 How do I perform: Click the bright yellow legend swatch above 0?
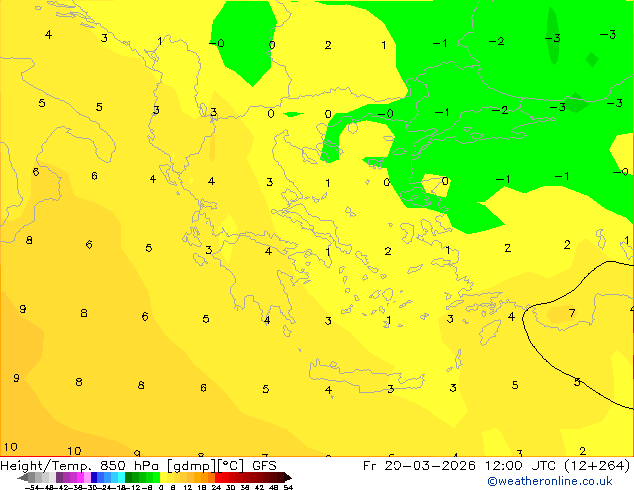coord(163,477)
